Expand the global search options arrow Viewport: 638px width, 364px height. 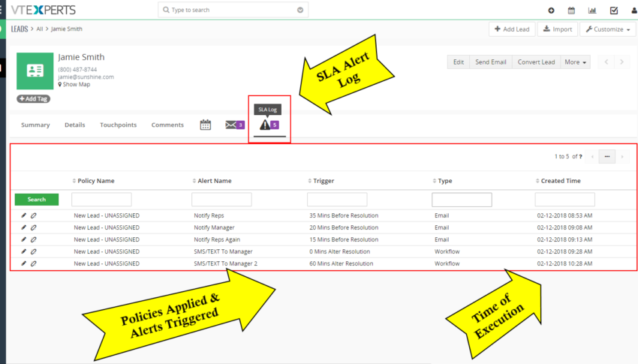[300, 11]
